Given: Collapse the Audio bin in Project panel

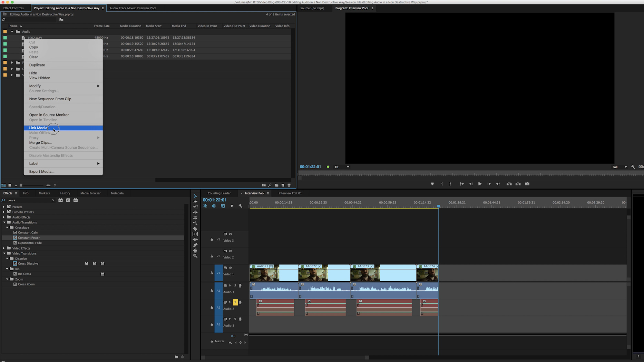Looking at the screenshot, I should coord(12,32).
